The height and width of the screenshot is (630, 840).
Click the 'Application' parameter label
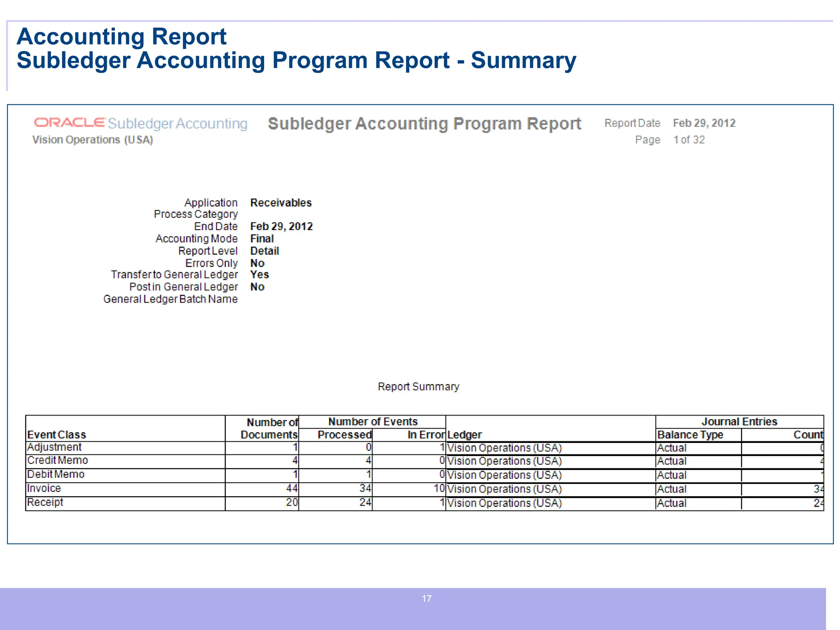pyautogui.click(x=211, y=203)
